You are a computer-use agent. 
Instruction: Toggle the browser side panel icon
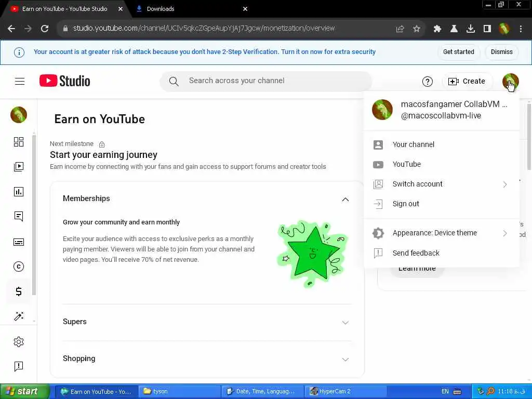pyautogui.click(x=487, y=29)
